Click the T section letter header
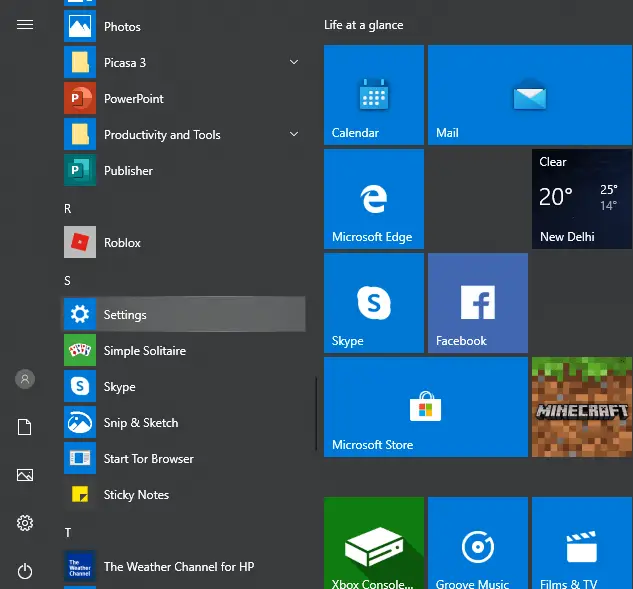Image resolution: width=633 pixels, height=589 pixels. (68, 533)
